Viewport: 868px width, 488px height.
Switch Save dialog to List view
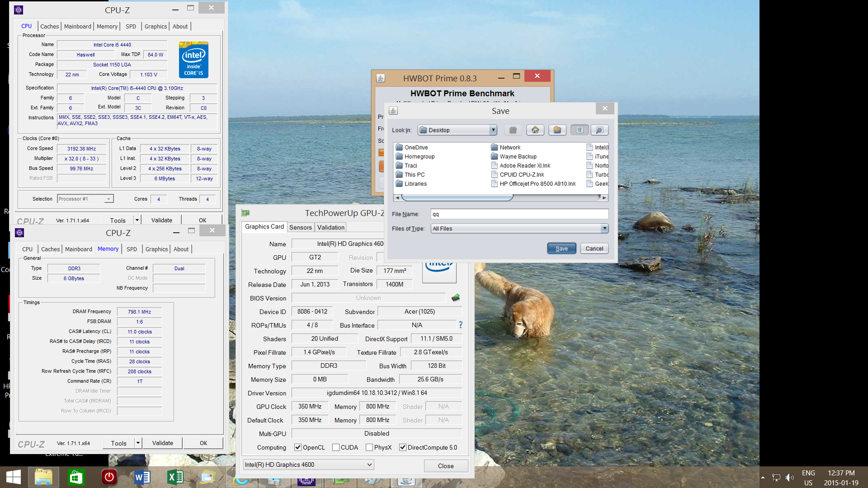(x=580, y=130)
